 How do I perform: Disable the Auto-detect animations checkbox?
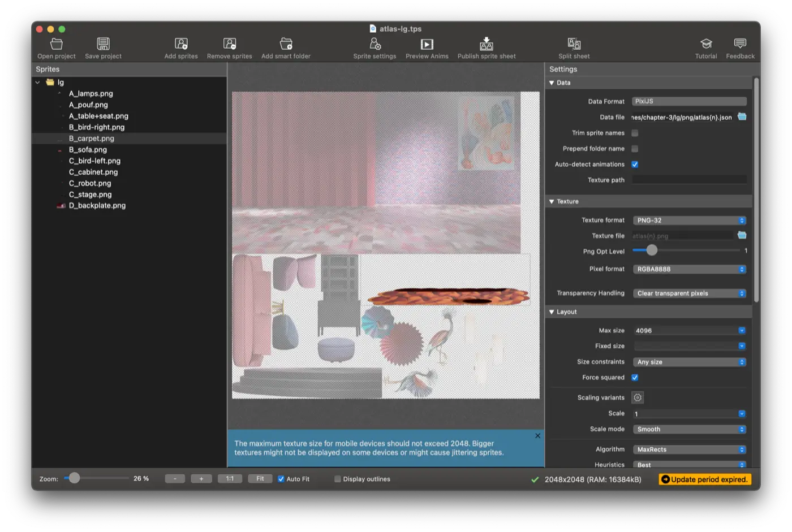point(635,165)
